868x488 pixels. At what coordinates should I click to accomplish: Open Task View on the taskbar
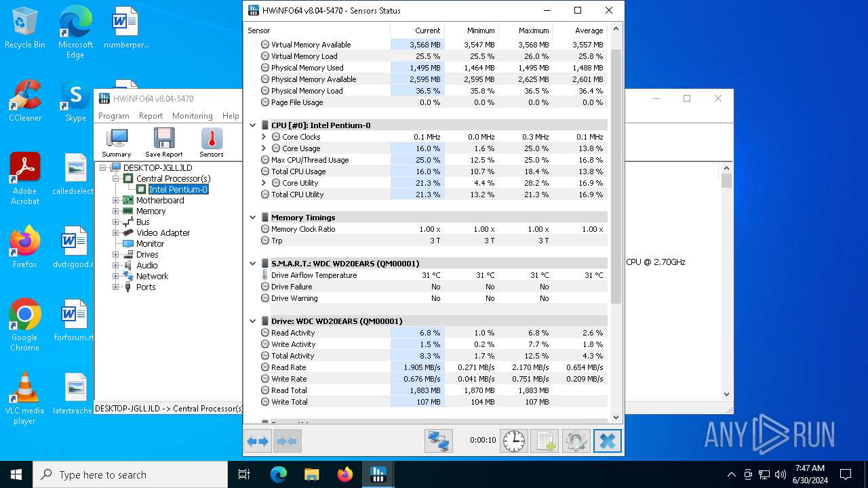245,474
